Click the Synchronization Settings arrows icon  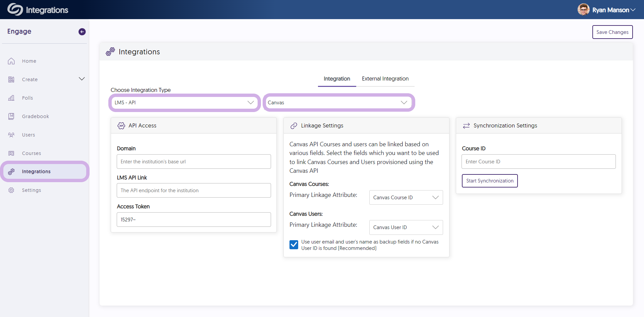pos(466,126)
